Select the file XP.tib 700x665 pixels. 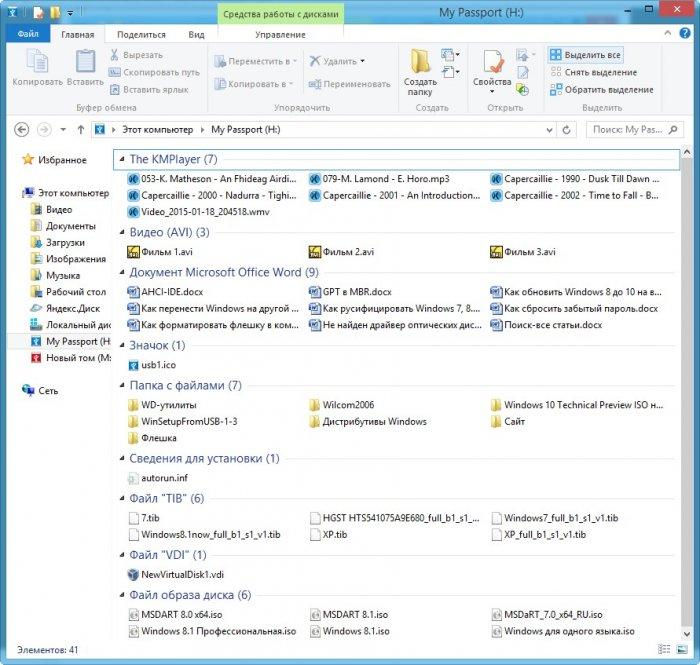pyautogui.click(x=328, y=535)
